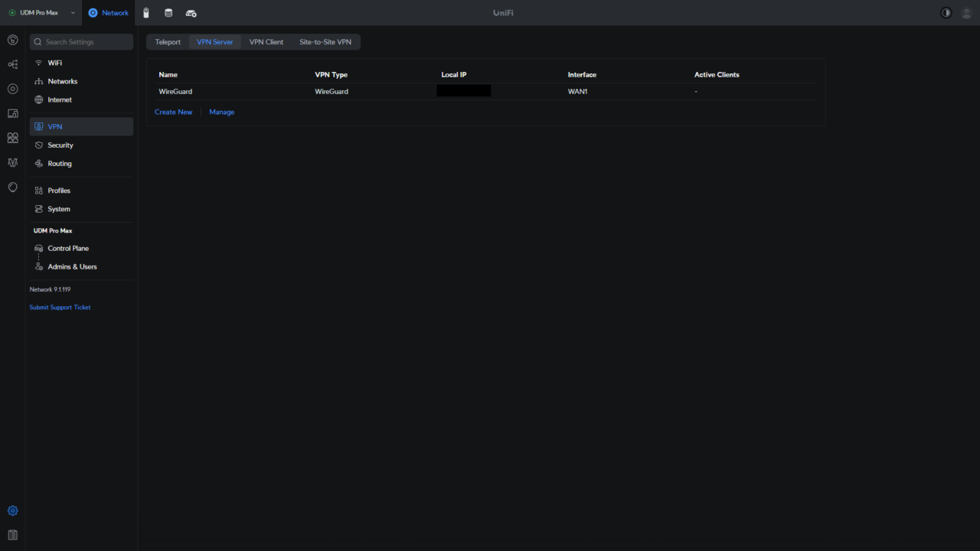Screen dimensions: 980x551
Task: Open the System Log icon below the gear
Action: [12, 535]
